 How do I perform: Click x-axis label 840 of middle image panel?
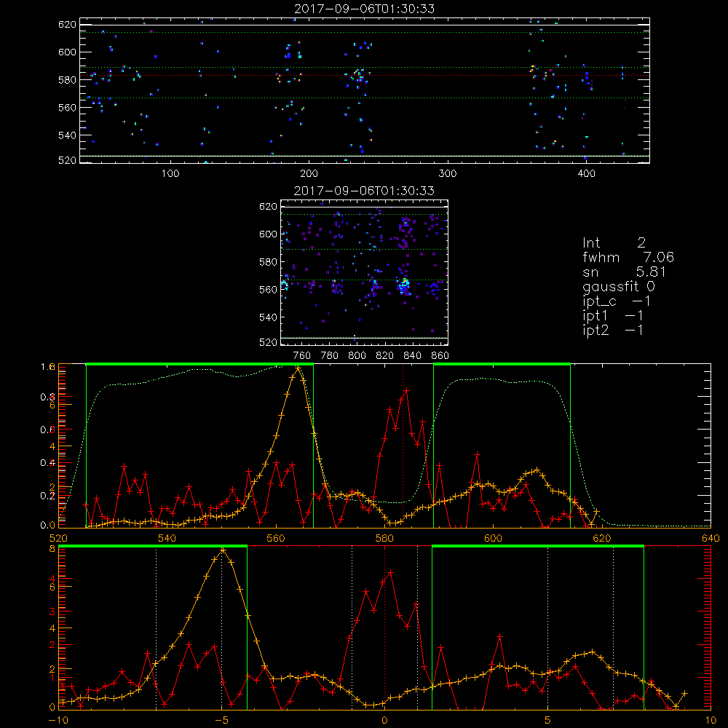click(x=412, y=356)
